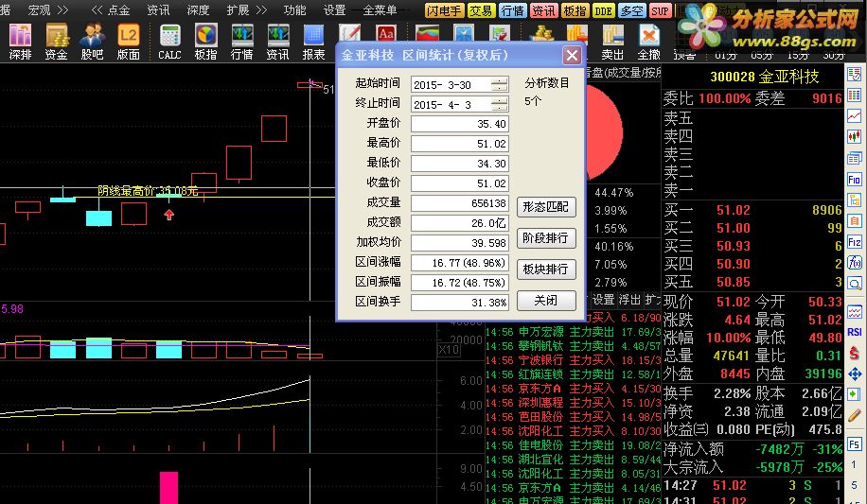Click the 关闭 button in the dialog
The height and width of the screenshot is (504, 867).
(x=546, y=301)
